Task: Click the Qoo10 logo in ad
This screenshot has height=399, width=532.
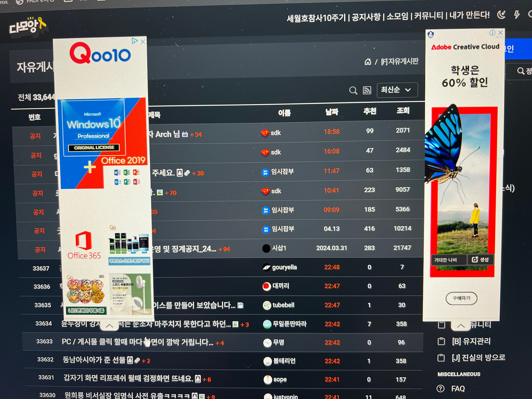Action: [x=100, y=53]
